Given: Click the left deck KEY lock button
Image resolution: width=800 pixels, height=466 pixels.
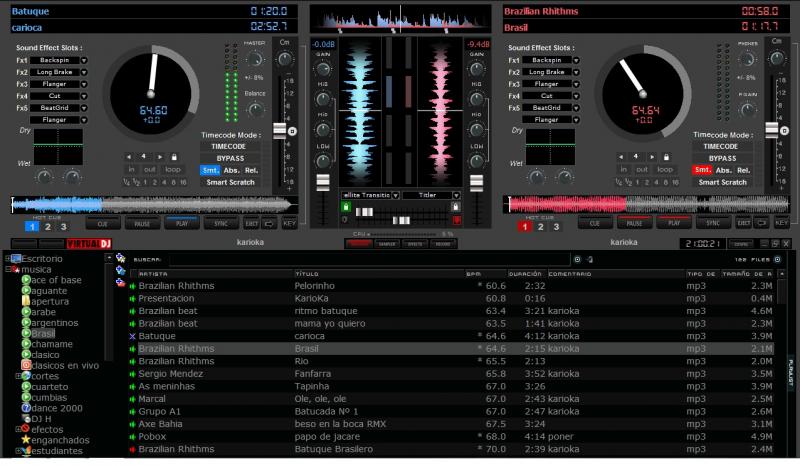Looking at the screenshot, I should (289, 223).
